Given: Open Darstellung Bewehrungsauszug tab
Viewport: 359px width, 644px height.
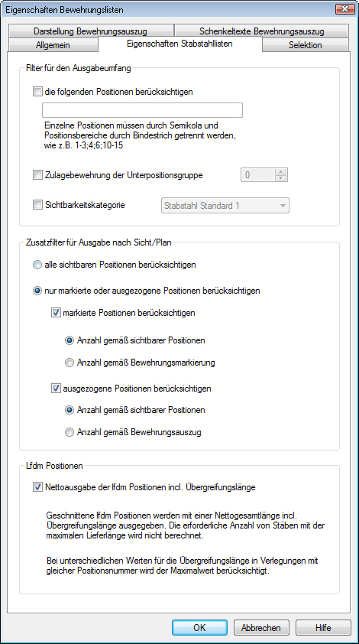Looking at the screenshot, I should [91, 31].
